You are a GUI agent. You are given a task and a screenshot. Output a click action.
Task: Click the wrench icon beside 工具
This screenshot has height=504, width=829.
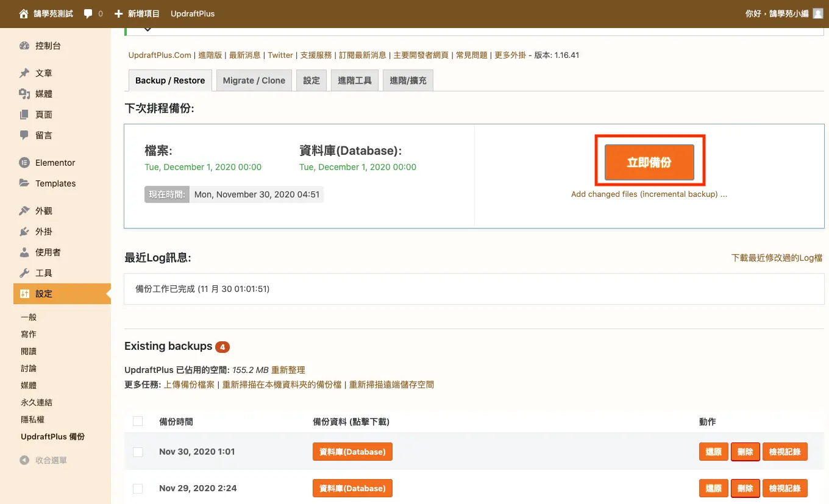pyautogui.click(x=24, y=273)
